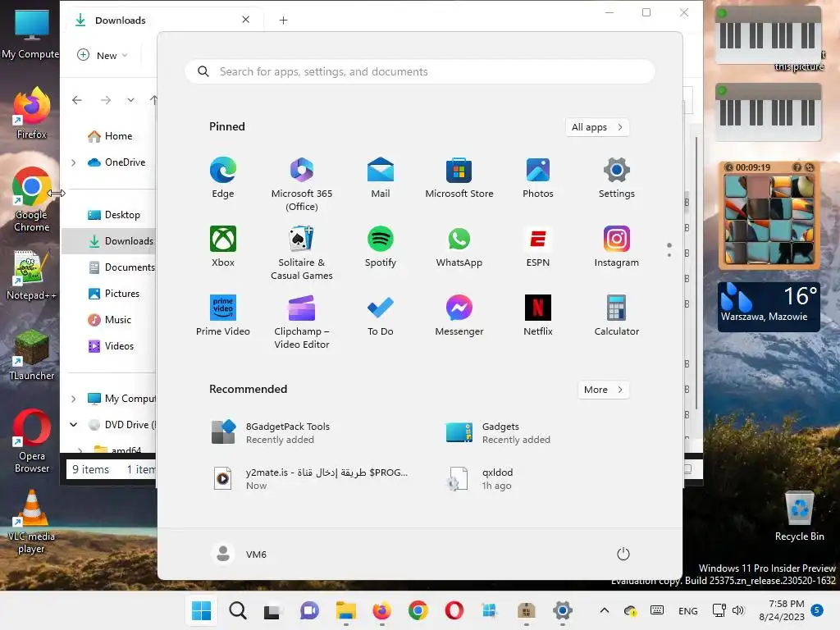Open the VM6 user account menu
This screenshot has width=840, height=630.
[x=240, y=554]
